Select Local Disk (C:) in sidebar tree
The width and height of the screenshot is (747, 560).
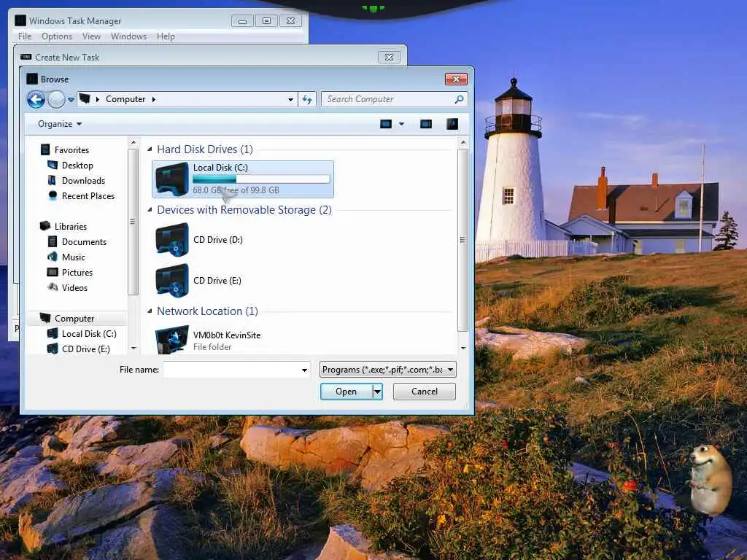pos(89,334)
